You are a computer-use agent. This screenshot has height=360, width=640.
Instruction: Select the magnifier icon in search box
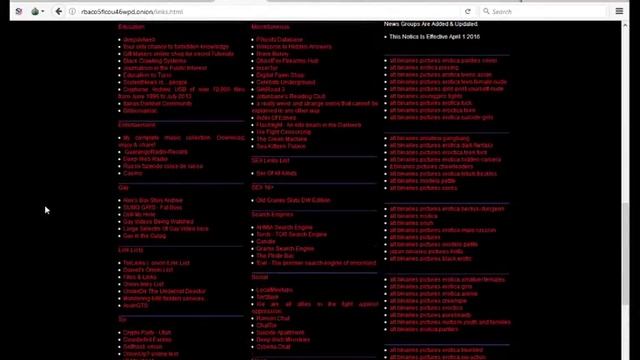[x=486, y=11]
